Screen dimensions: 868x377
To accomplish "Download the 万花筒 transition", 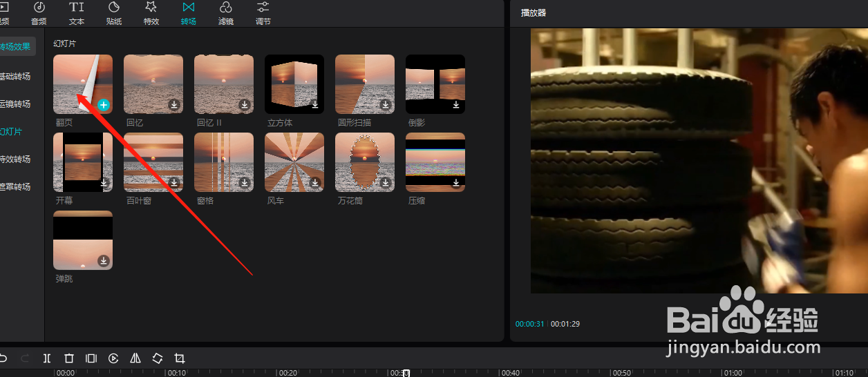I will point(385,183).
